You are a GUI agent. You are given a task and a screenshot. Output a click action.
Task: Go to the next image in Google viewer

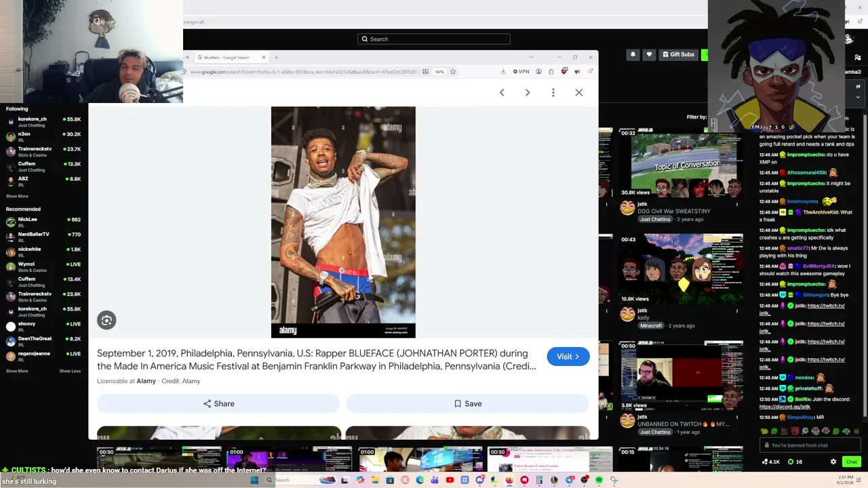click(528, 92)
